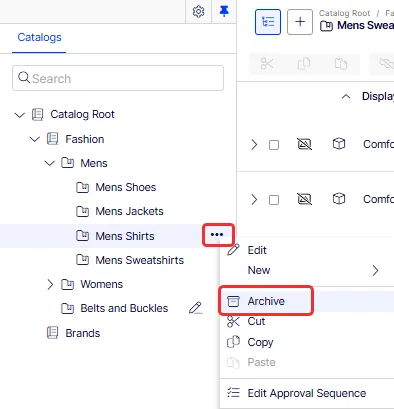Image resolution: width=394 pixels, height=409 pixels.
Task: Click the Catalog Root breadcrumb link
Action: tap(344, 13)
